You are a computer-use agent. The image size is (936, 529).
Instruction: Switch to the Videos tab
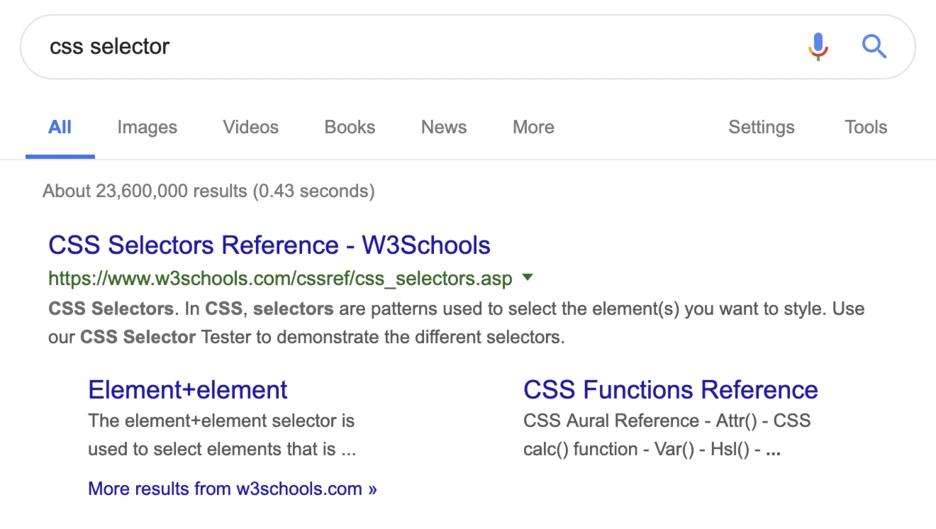coord(251,127)
